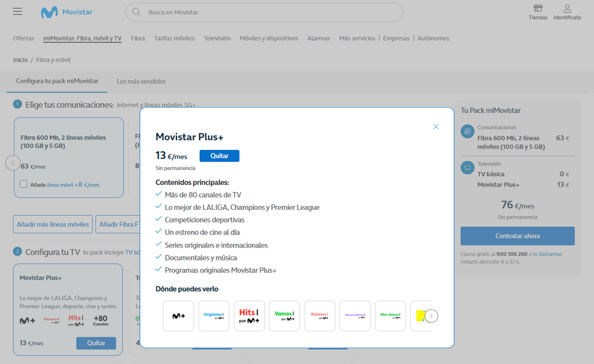Select the M+ channel logo tile

click(178, 316)
